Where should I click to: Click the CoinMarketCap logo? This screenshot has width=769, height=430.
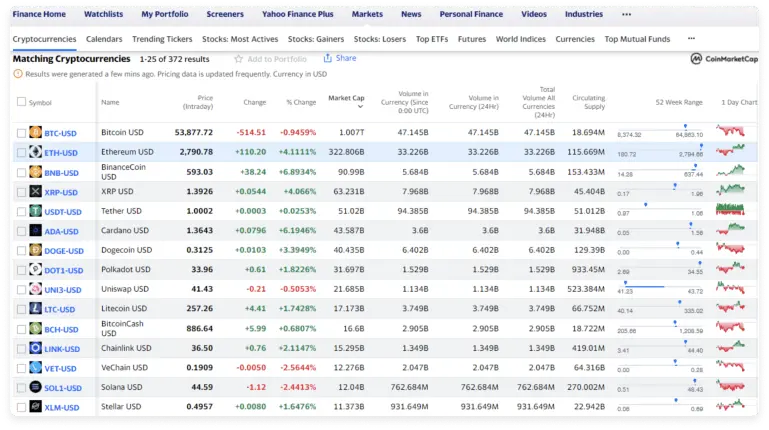pyautogui.click(x=725, y=59)
